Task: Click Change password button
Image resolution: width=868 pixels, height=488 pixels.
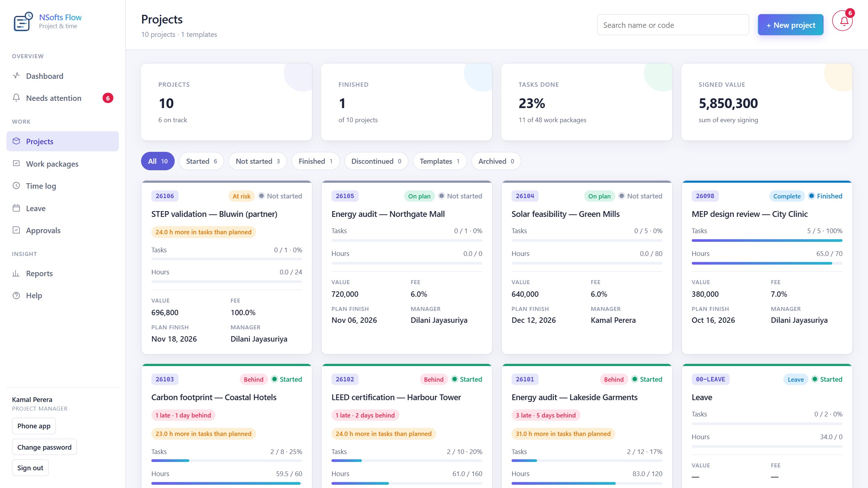Action: (44, 447)
